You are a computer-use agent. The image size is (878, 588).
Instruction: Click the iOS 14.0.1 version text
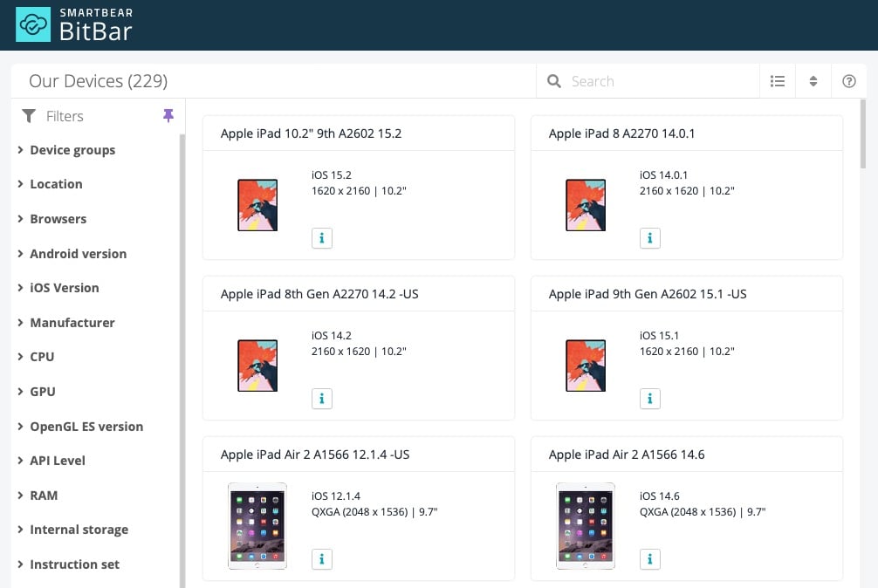click(663, 175)
